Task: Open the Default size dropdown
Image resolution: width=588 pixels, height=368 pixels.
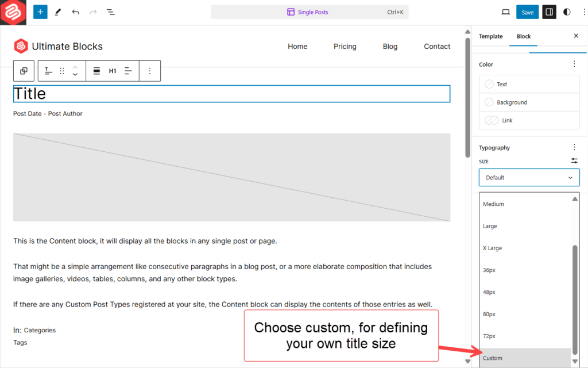Action: tap(528, 177)
